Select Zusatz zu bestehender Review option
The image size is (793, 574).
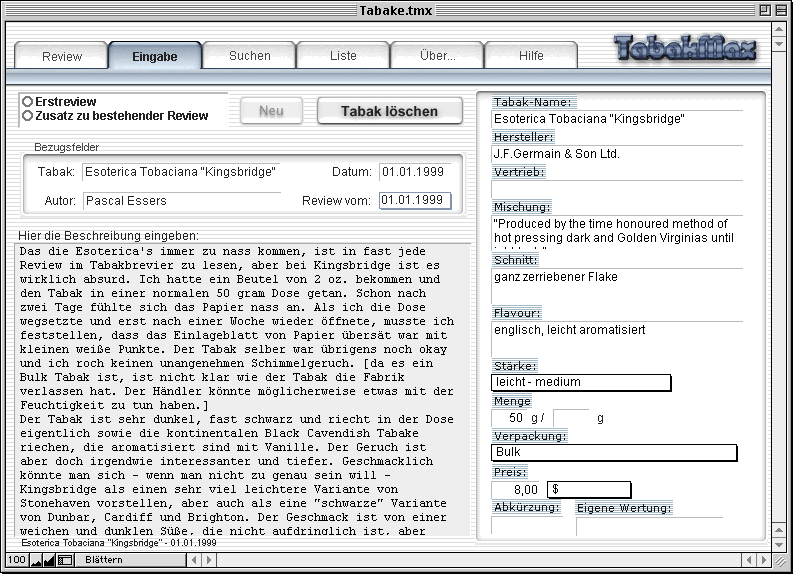pos(27,116)
